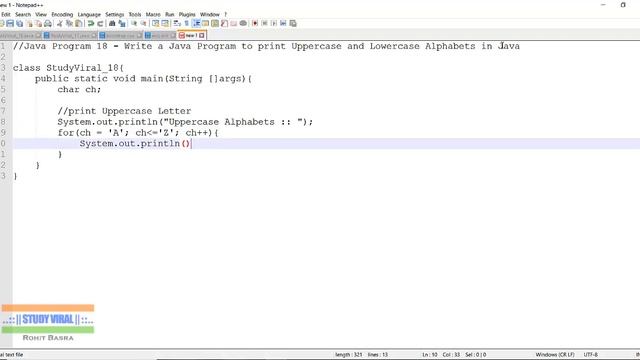Toggle synchronize horizontal scrolling icon
Screen dimensions: 640x360
click(x=164, y=23)
